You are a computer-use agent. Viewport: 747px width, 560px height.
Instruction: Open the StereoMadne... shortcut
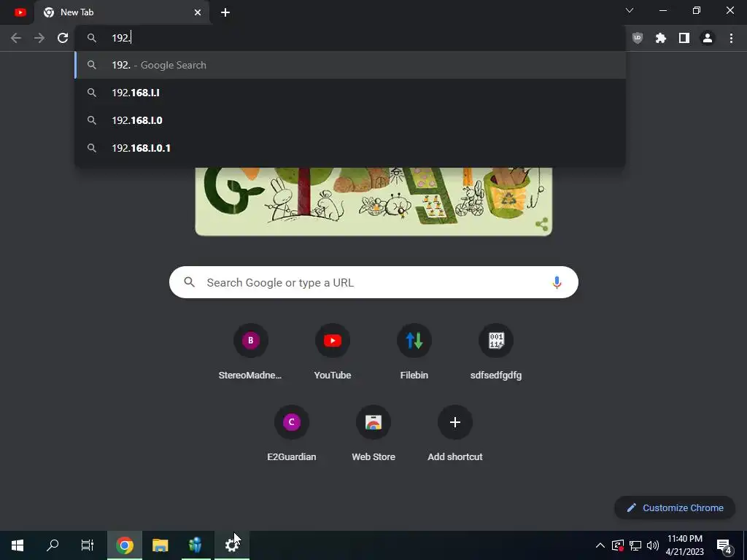tap(251, 352)
